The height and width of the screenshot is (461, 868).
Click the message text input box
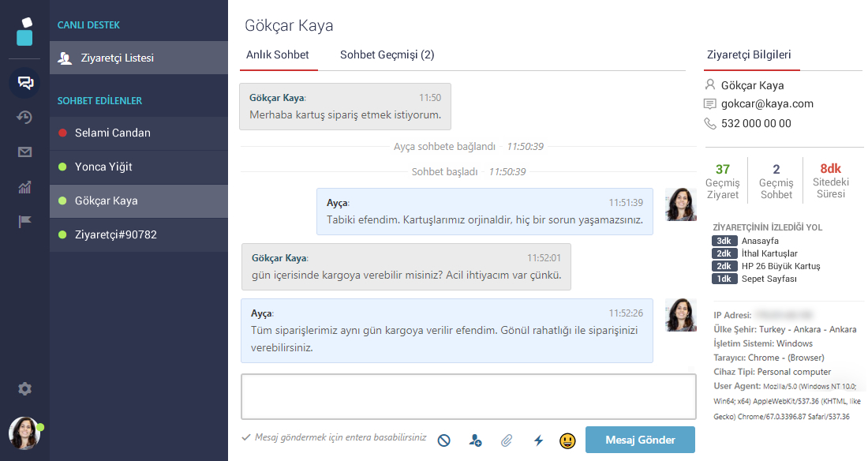468,396
